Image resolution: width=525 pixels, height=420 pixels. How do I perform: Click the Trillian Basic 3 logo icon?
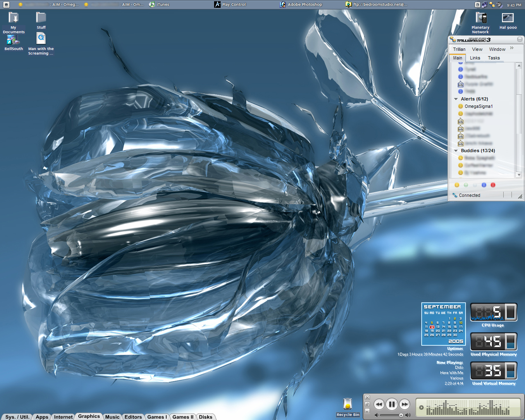[x=453, y=39]
